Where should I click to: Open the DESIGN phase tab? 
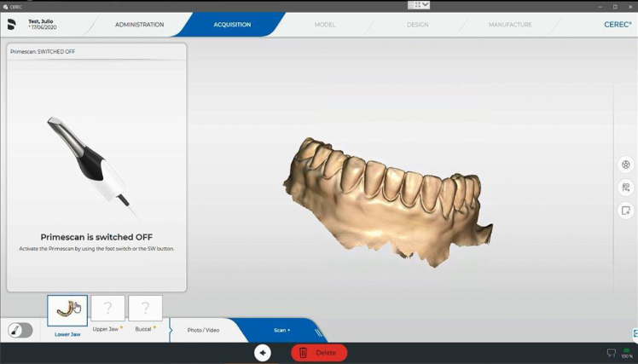click(417, 25)
